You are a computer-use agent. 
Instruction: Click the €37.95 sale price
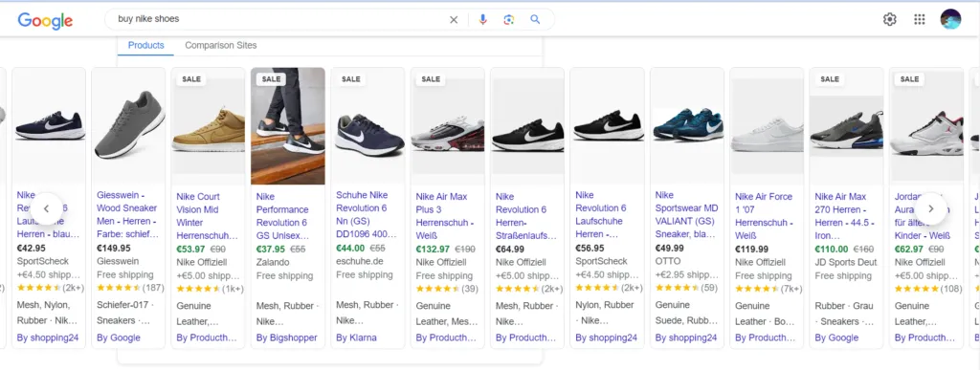(271, 249)
